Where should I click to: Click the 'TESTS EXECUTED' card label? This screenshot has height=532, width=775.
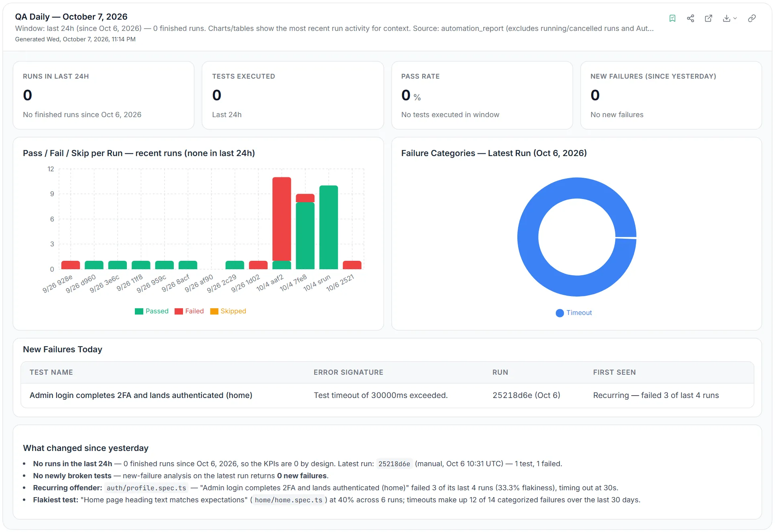tap(244, 76)
